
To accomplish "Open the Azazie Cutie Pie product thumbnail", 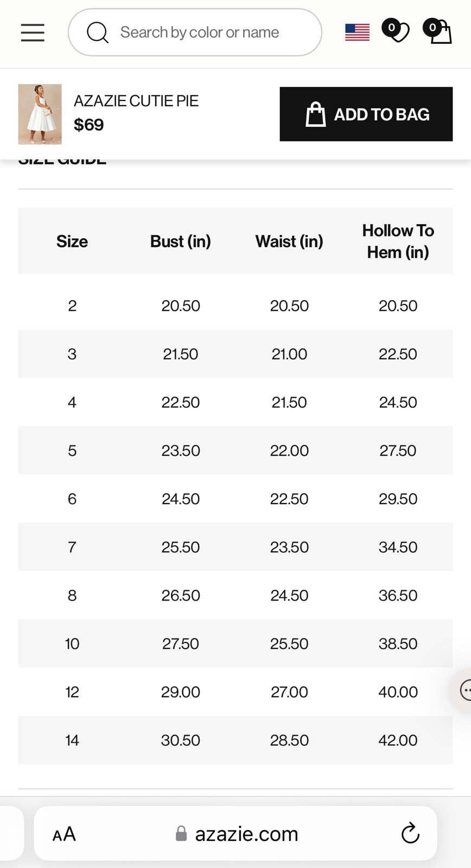I will [x=40, y=114].
